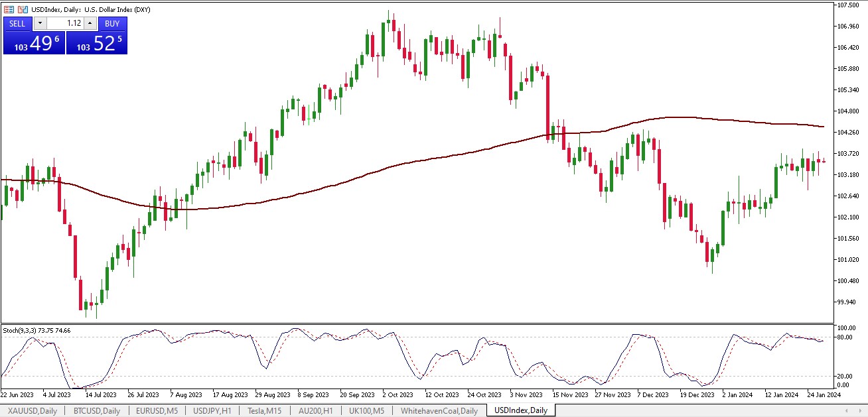
Task: Click the active USDIndex,Daily tab
Action: [520, 410]
